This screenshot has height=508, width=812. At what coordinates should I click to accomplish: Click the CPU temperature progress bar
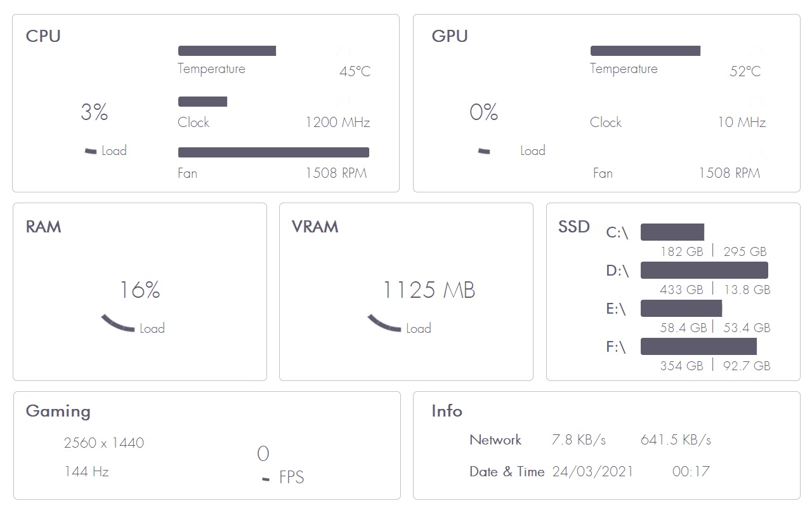227,51
